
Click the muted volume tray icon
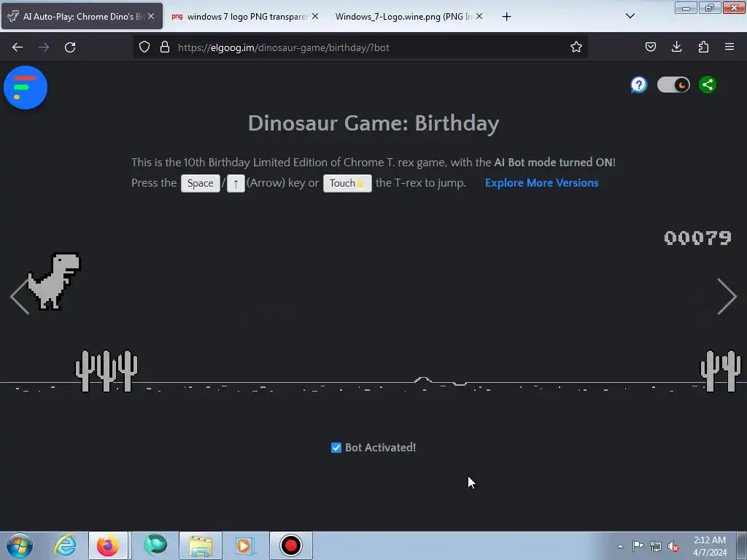point(673,546)
